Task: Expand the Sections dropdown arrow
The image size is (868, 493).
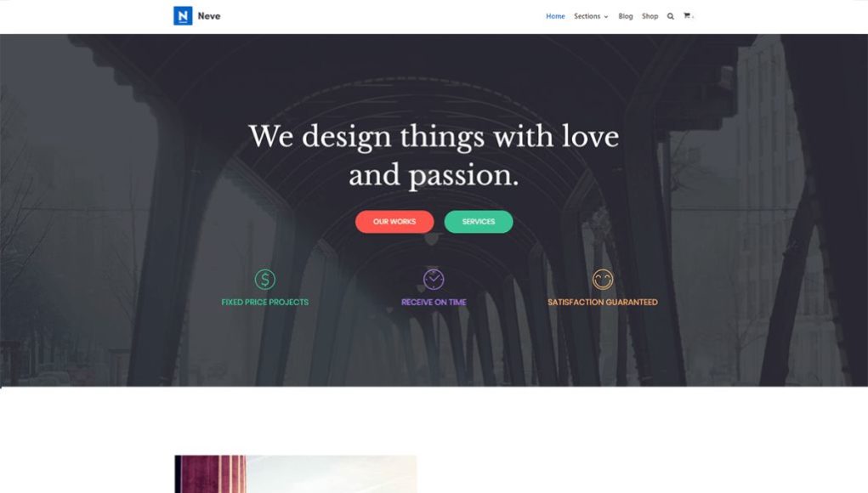Action: pyautogui.click(x=605, y=17)
